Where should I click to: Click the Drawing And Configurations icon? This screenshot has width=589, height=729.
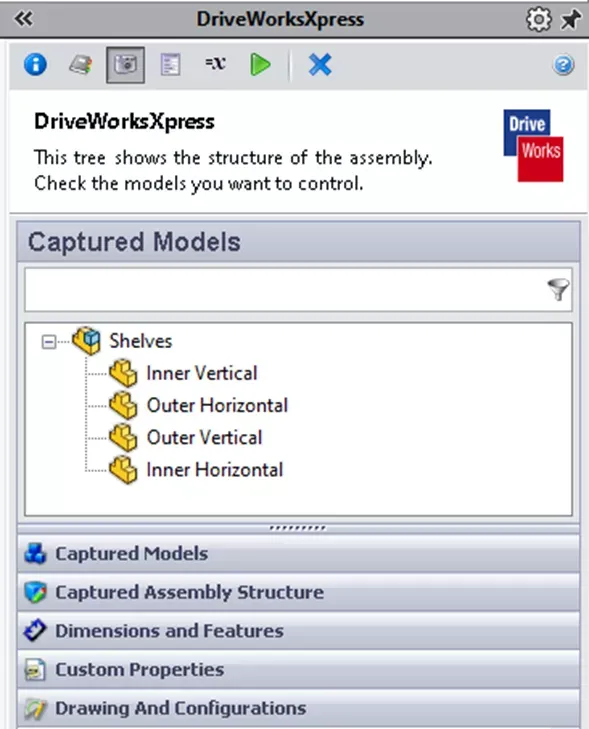(35, 709)
